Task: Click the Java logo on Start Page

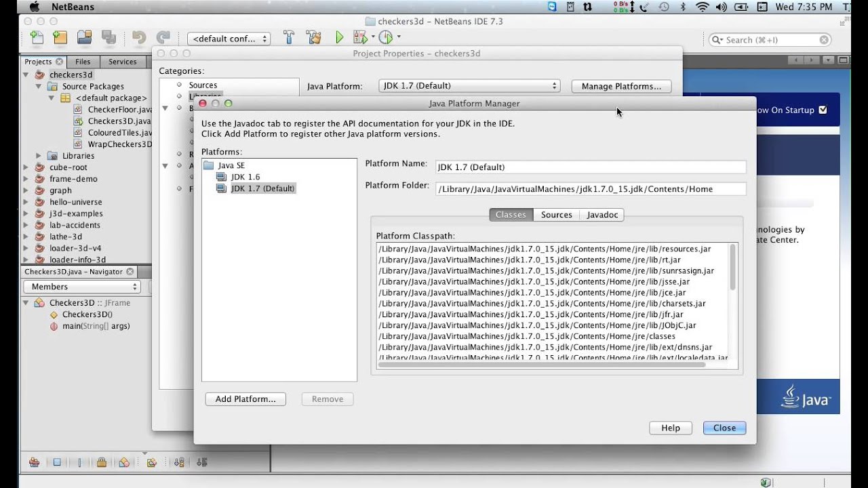Action: point(806,396)
